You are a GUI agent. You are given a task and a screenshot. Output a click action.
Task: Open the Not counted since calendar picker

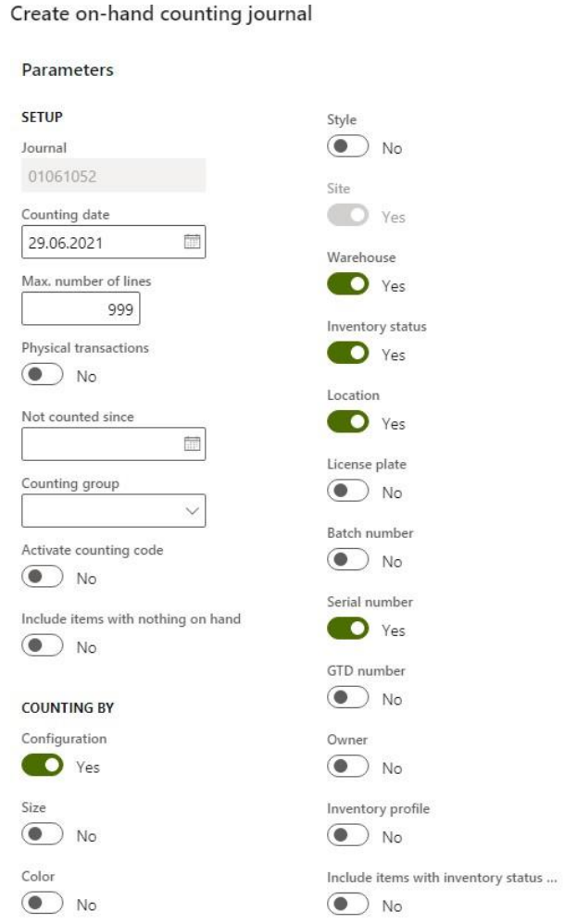(x=192, y=443)
